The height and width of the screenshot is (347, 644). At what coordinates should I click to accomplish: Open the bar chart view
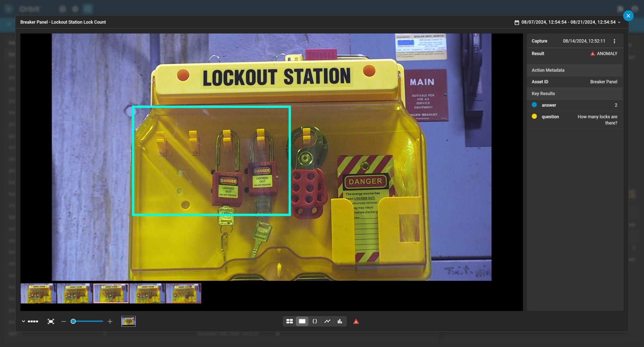click(x=340, y=321)
